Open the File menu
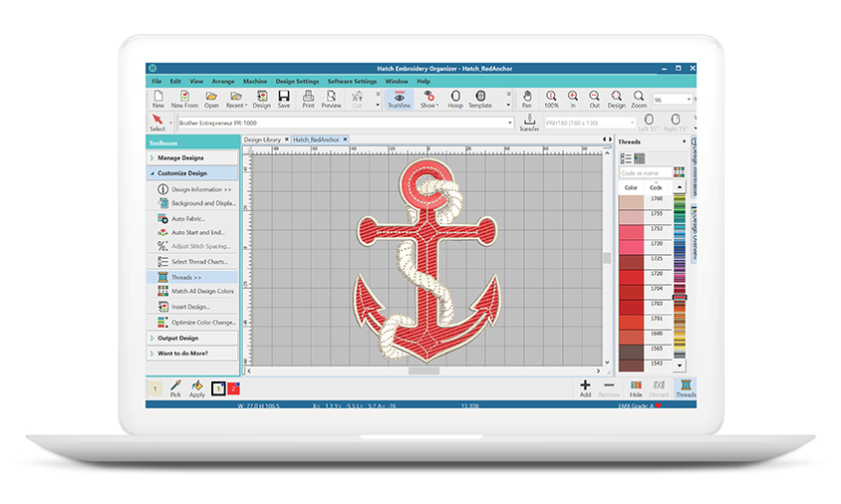The width and height of the screenshot is (841, 504). pos(156,82)
